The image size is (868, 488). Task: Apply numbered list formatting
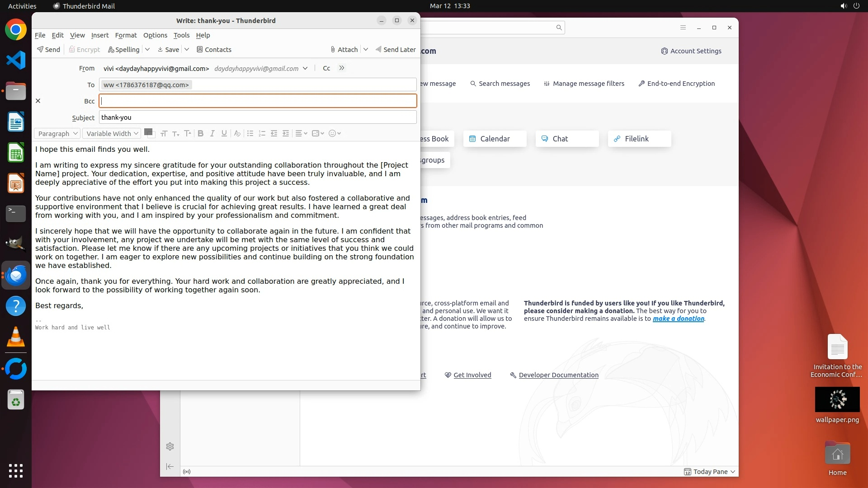[x=262, y=133]
